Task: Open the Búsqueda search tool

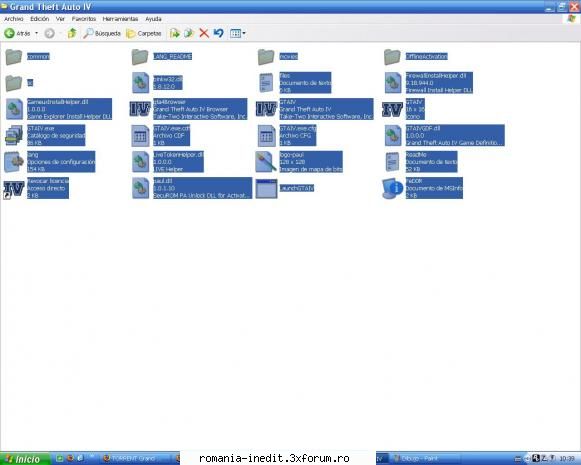Action: click(102, 33)
